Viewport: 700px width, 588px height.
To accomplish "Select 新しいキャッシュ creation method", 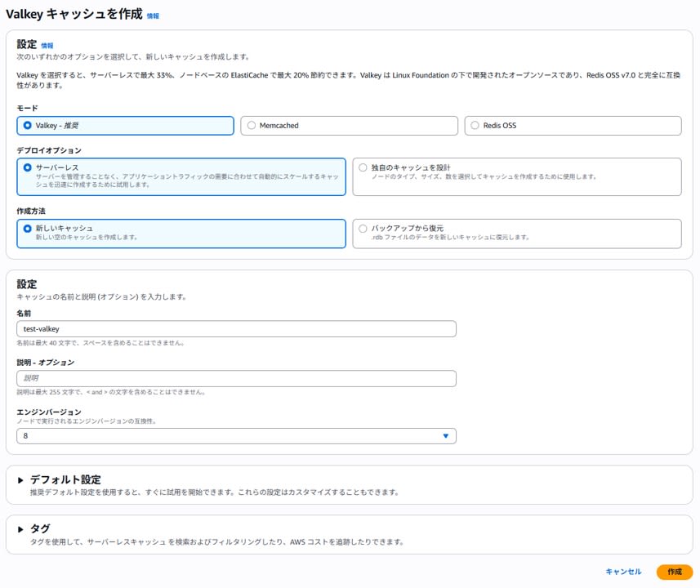I will pyautogui.click(x=181, y=234).
